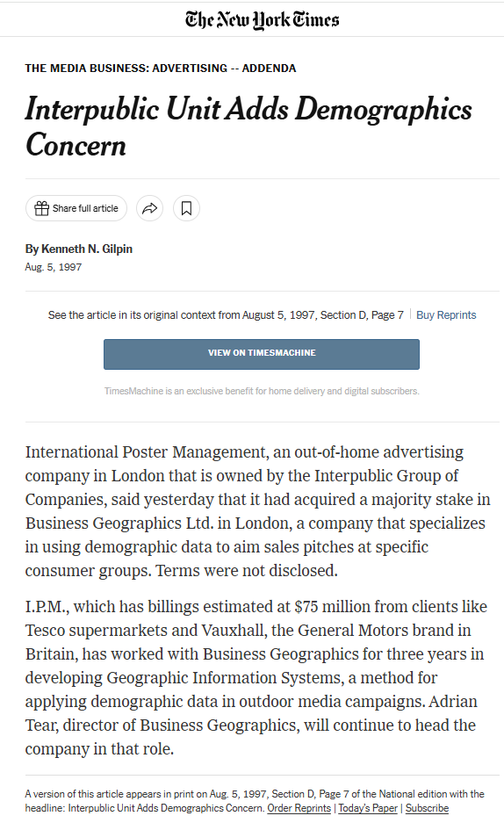Click the Aug. 5, 1997 publication date
The image size is (504, 823).
[x=54, y=267]
